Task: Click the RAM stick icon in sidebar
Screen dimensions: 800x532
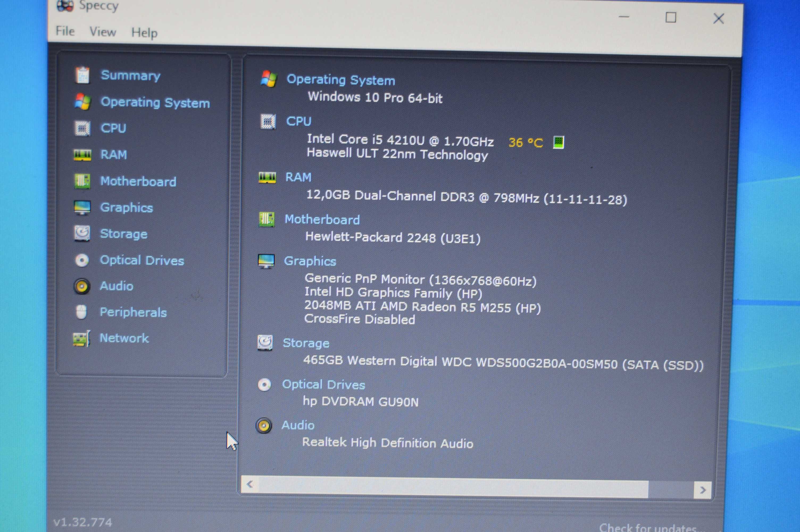Action: pyautogui.click(x=82, y=155)
